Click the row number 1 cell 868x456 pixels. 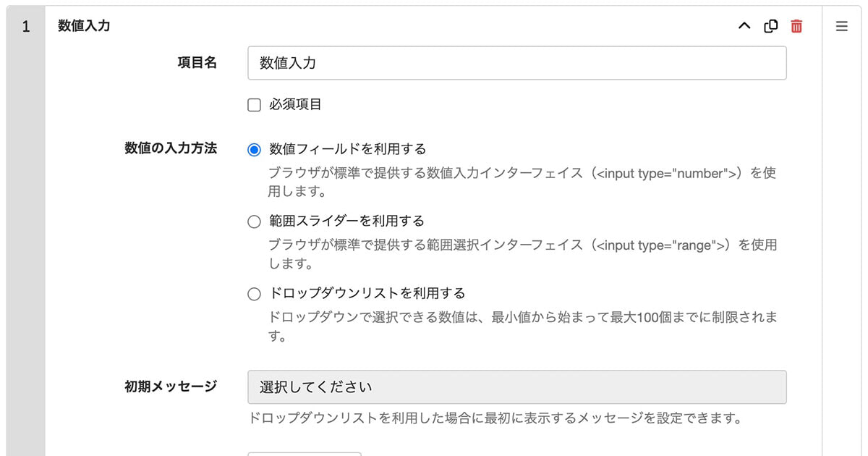pos(26,27)
